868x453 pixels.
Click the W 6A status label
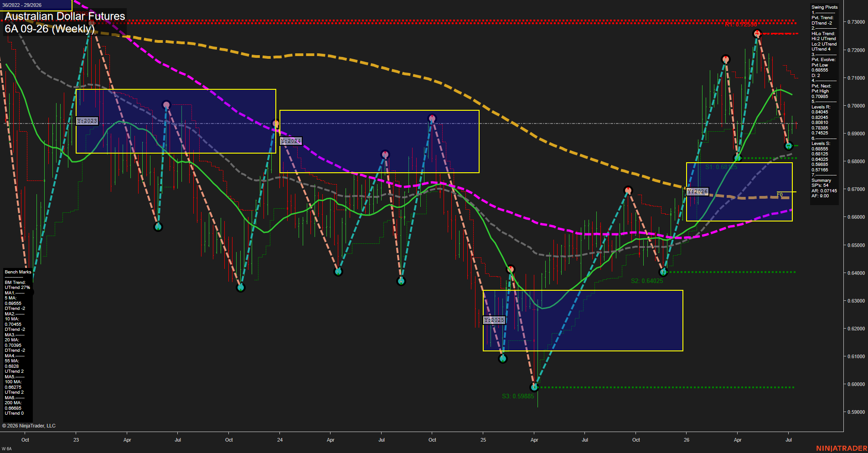coord(6,449)
